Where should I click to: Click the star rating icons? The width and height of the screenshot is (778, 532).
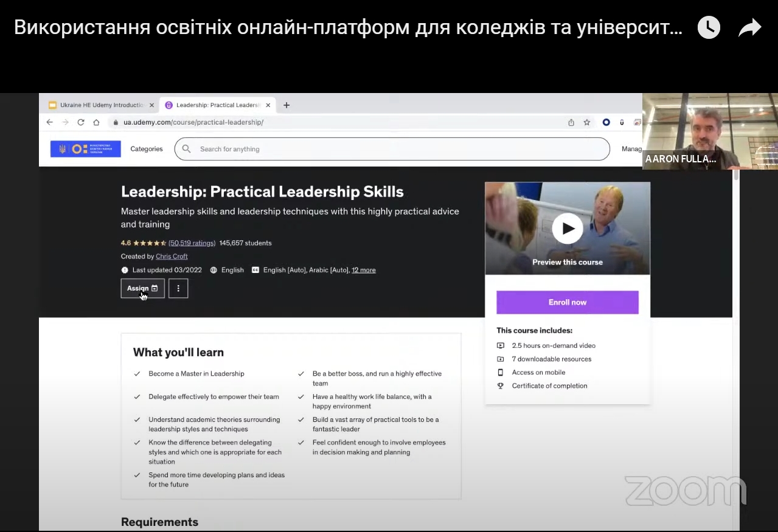(x=150, y=243)
